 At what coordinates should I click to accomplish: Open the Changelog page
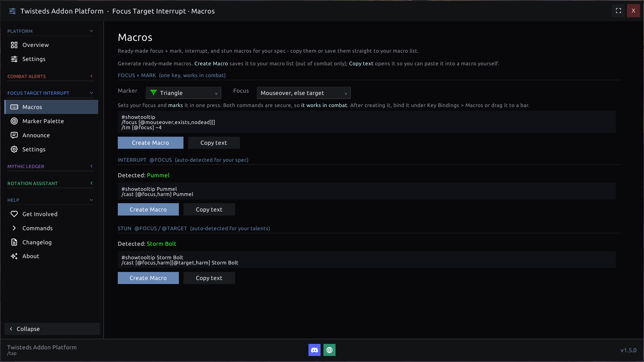(51, 242)
